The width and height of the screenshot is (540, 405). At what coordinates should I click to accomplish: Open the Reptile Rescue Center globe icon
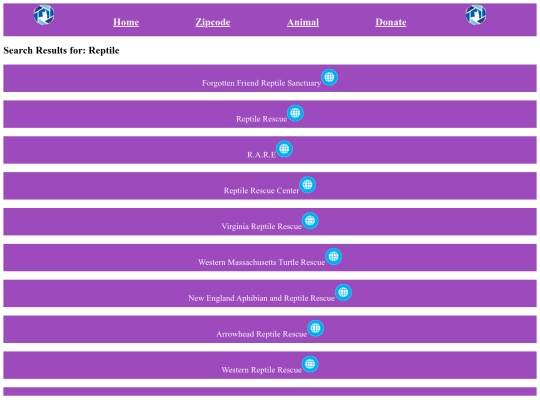coord(308,185)
